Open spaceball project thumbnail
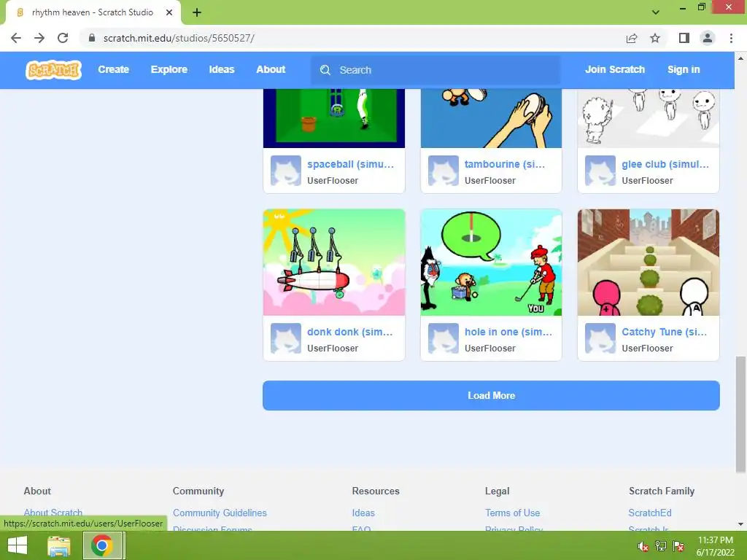This screenshot has width=747, height=560. coord(334,119)
